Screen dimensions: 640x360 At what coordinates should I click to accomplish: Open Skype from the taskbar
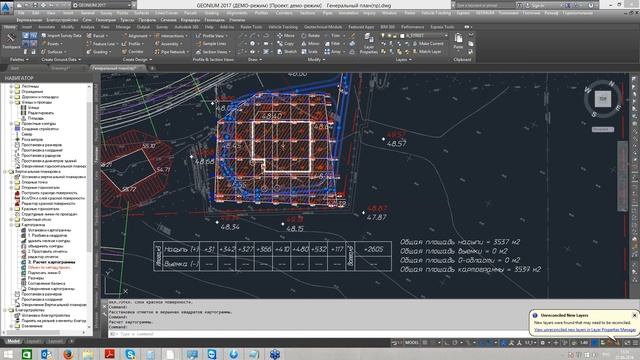coord(130,354)
